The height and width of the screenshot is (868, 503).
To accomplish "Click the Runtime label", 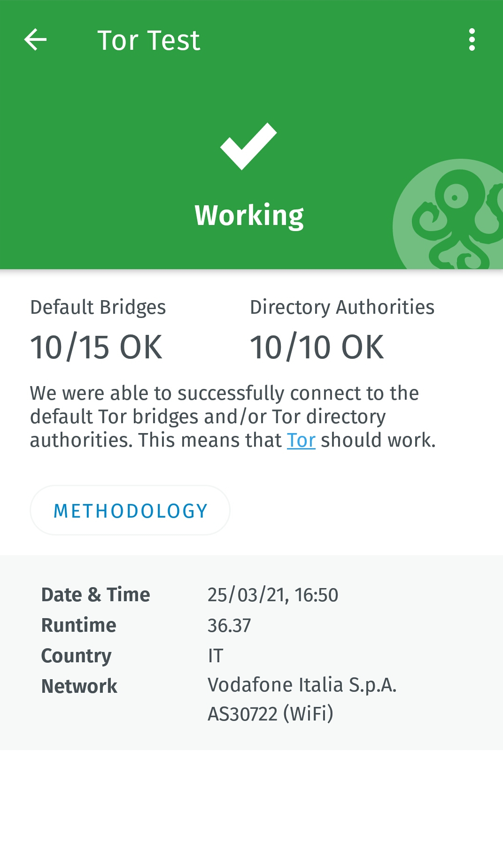I will [x=78, y=625].
